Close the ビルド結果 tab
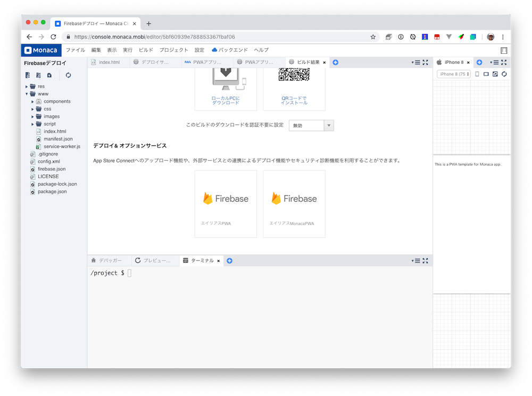 (325, 62)
